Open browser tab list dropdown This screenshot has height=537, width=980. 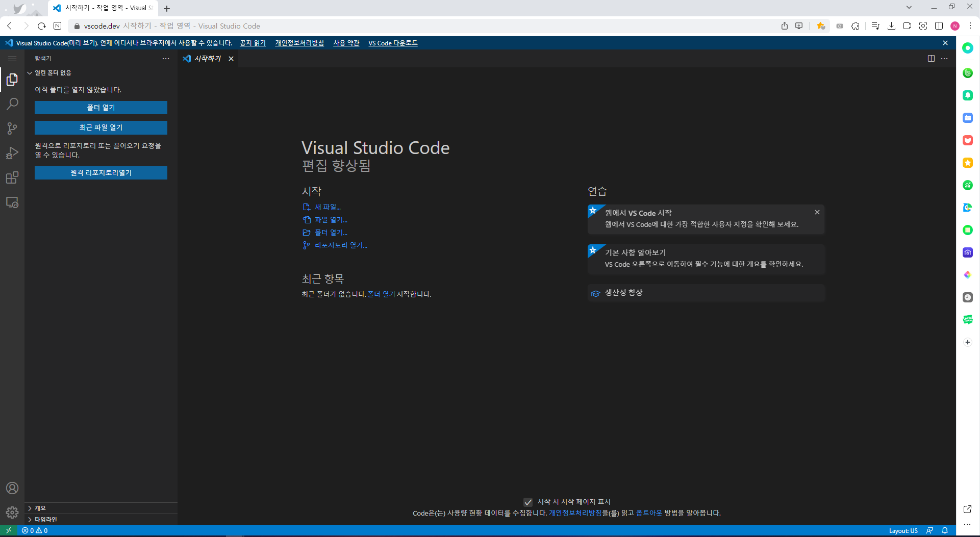point(909,7)
